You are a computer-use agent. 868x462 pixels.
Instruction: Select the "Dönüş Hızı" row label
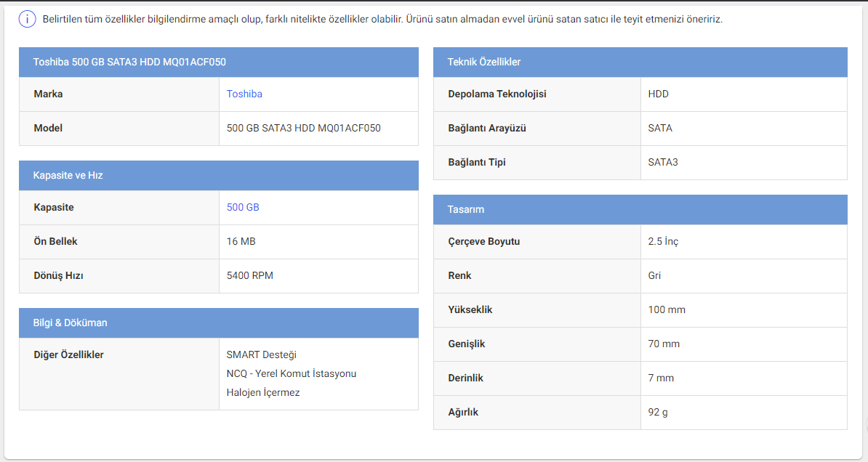(x=58, y=275)
